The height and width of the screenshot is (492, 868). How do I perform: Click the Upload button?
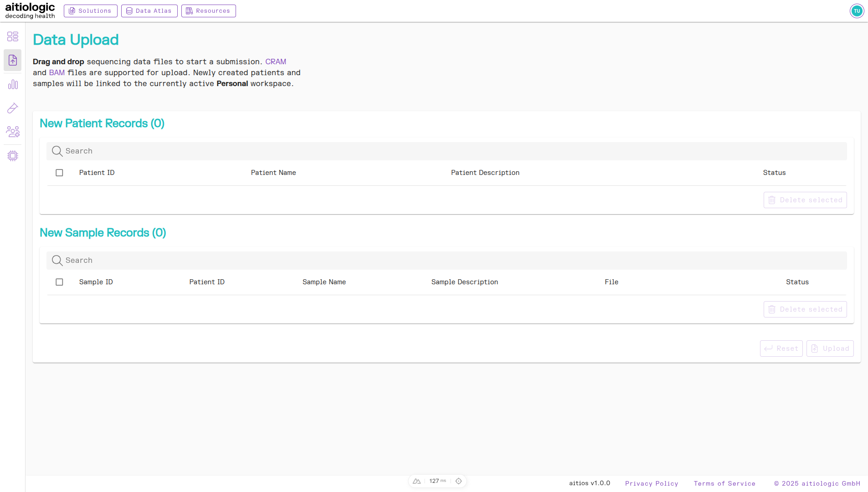[830, 348]
